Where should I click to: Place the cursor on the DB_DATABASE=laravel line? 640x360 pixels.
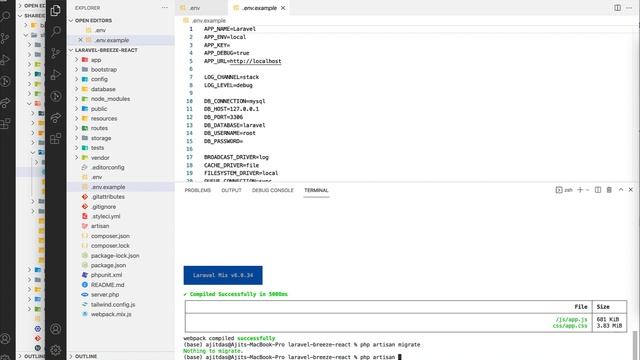tap(235, 125)
